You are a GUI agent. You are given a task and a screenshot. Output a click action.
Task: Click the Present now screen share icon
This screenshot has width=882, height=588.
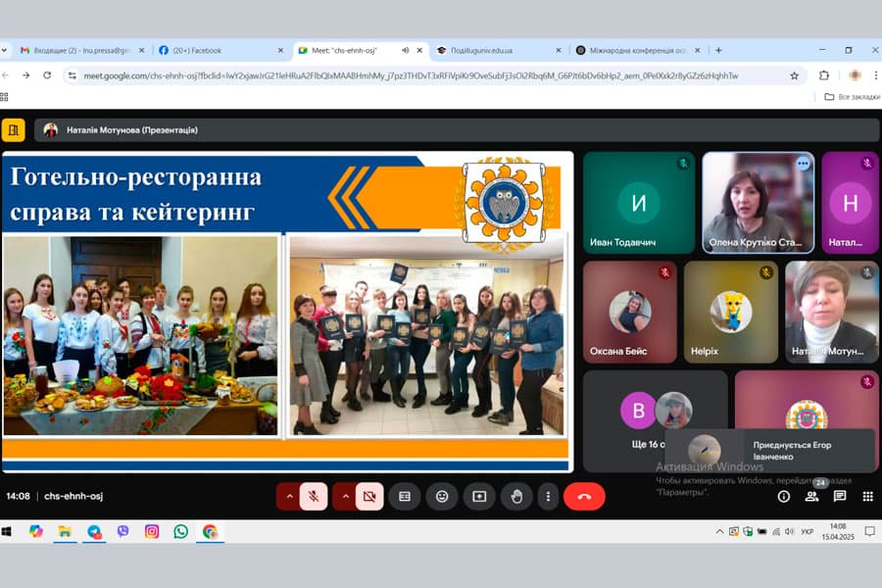click(x=479, y=496)
